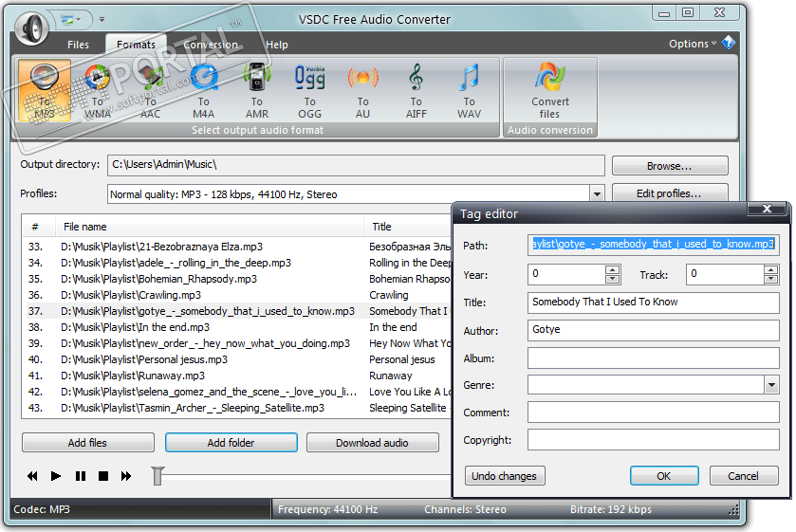Select row 41 Runaway.mp3

(x=238, y=376)
